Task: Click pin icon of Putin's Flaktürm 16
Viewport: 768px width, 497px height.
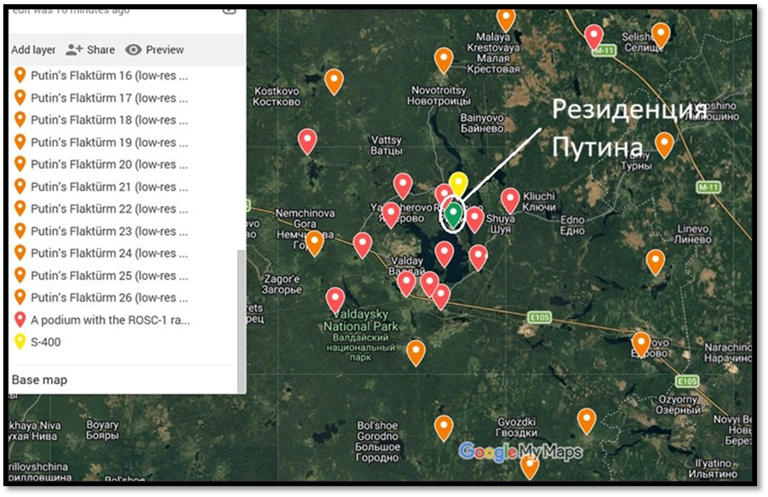Action: click(20, 75)
